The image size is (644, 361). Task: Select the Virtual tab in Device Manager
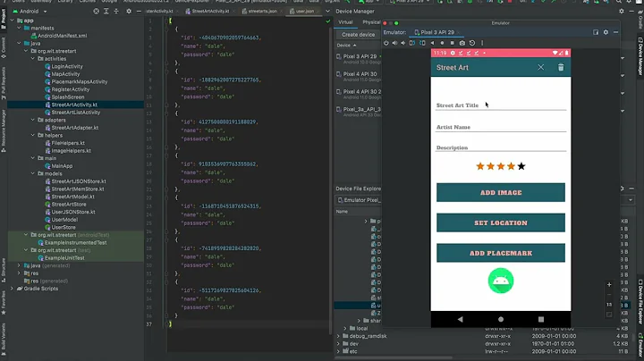[x=346, y=22]
